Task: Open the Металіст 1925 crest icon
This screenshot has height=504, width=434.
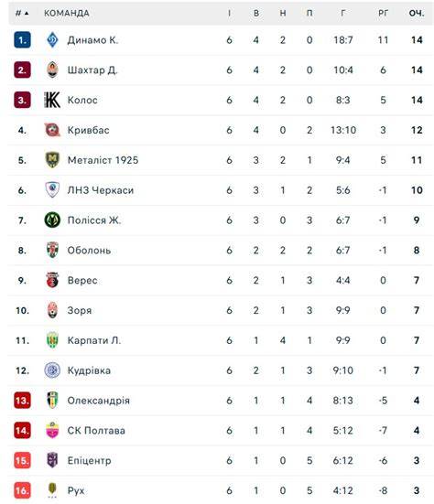Action: 52,160
